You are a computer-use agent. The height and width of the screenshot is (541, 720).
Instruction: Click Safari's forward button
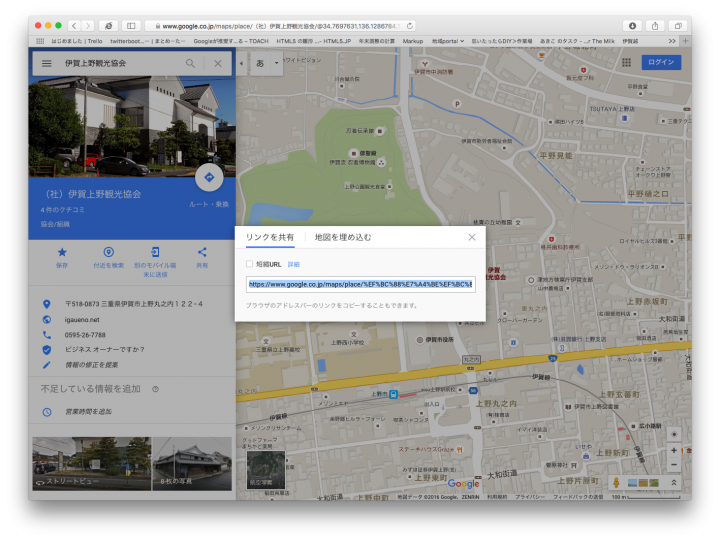click(x=88, y=26)
